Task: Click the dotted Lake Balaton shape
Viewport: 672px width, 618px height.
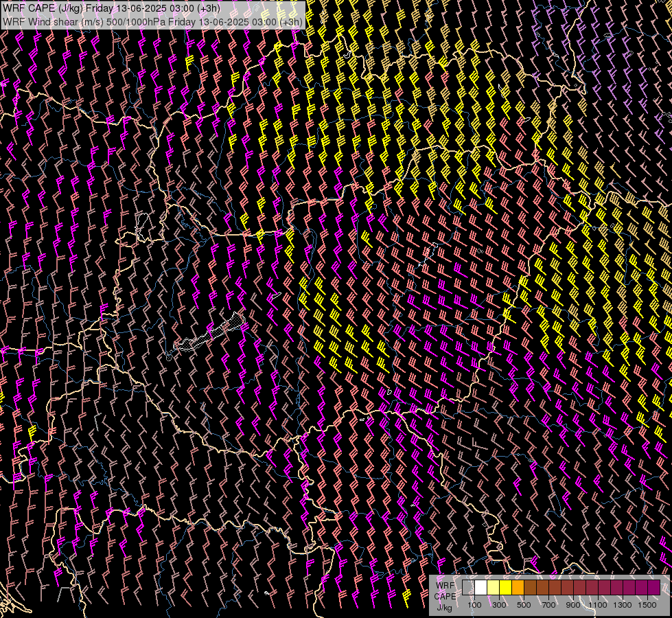Action: click(x=210, y=333)
